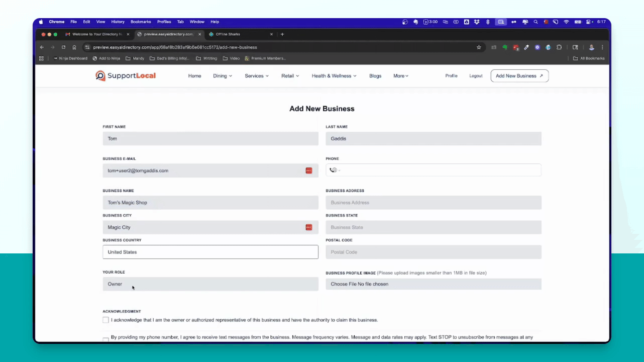Open the purple round extension icon
This screenshot has height=362, width=644.
tap(537, 47)
